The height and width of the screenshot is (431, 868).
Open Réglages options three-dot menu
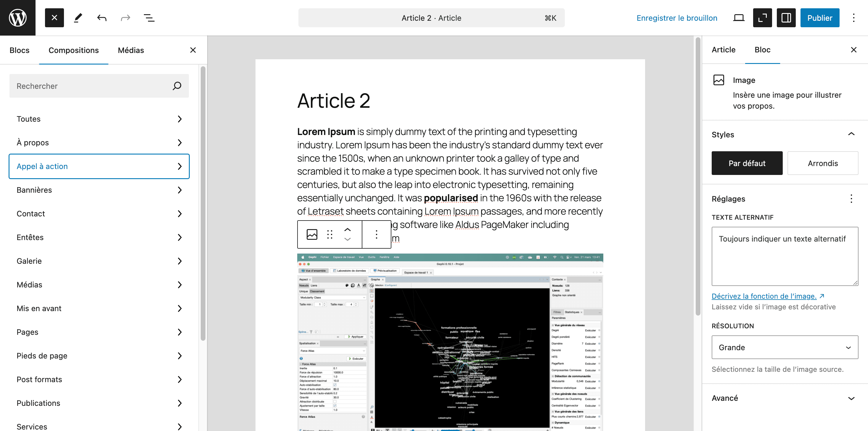pos(851,199)
